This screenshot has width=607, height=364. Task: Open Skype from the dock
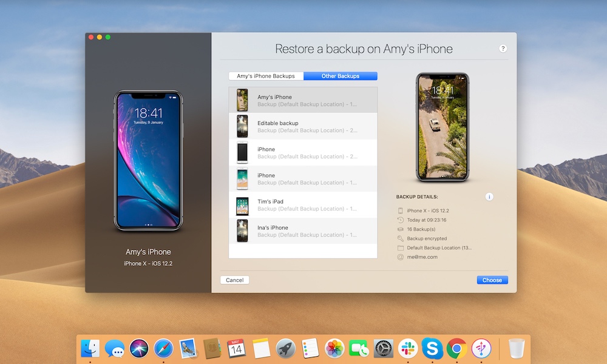pyautogui.click(x=432, y=348)
